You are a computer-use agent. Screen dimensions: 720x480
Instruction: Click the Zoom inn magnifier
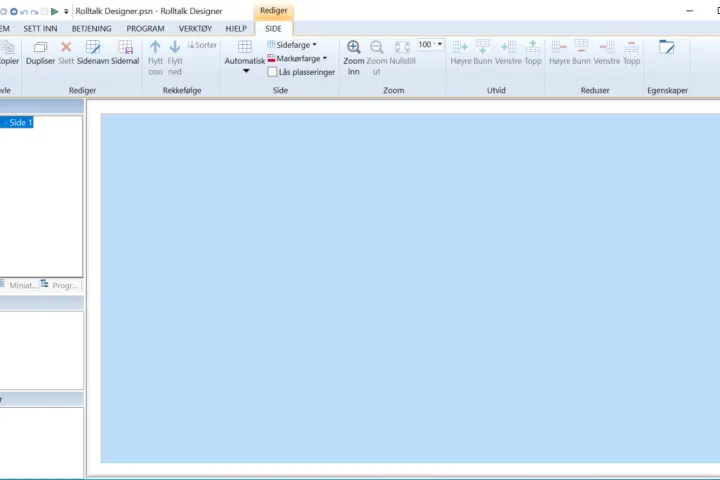[x=353, y=48]
